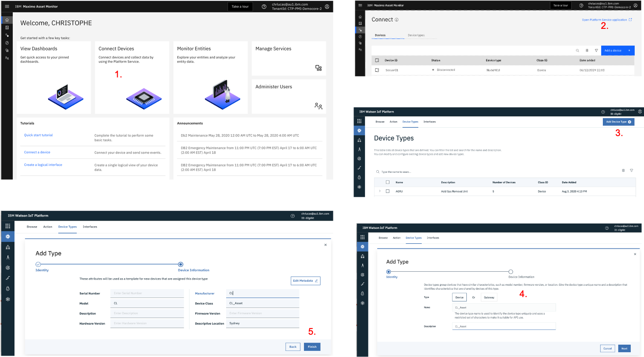Select Gateway type in the Add Type dialog
The width and height of the screenshot is (644, 357).
(x=489, y=297)
